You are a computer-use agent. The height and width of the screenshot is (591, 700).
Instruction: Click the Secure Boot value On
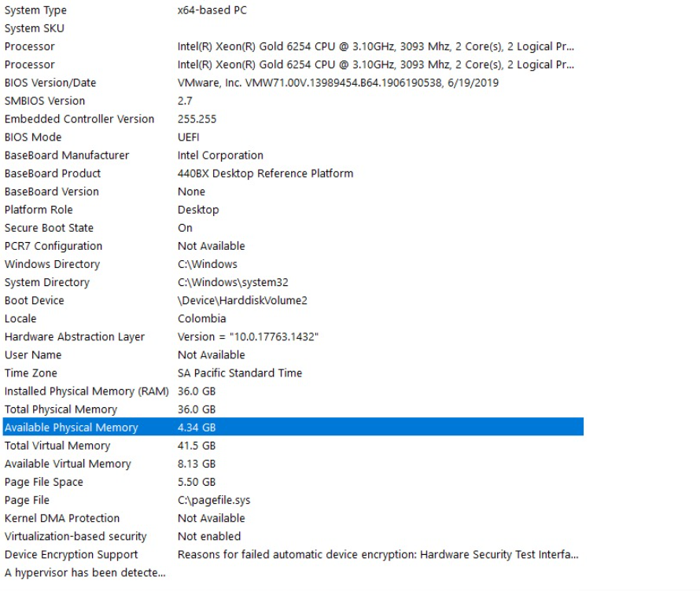click(185, 228)
